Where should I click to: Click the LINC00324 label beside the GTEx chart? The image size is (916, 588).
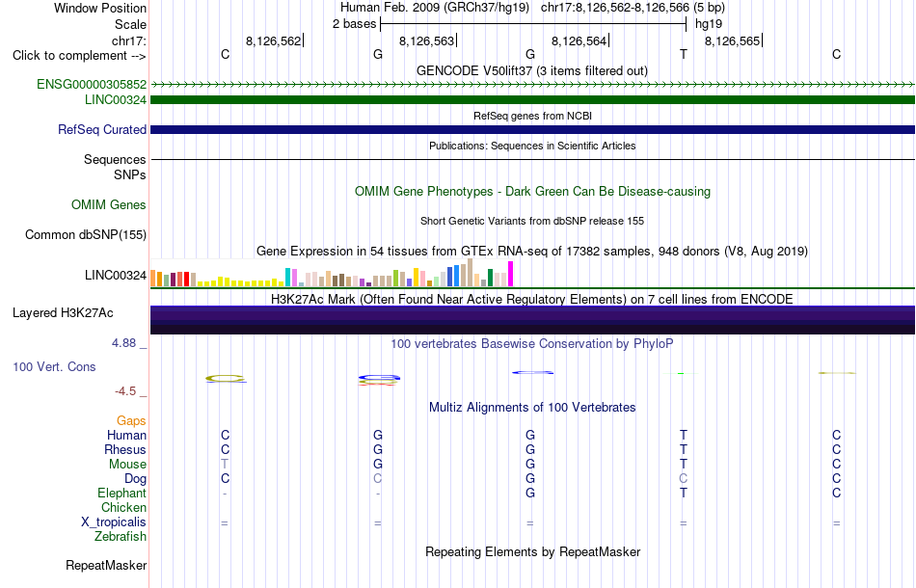(x=116, y=275)
